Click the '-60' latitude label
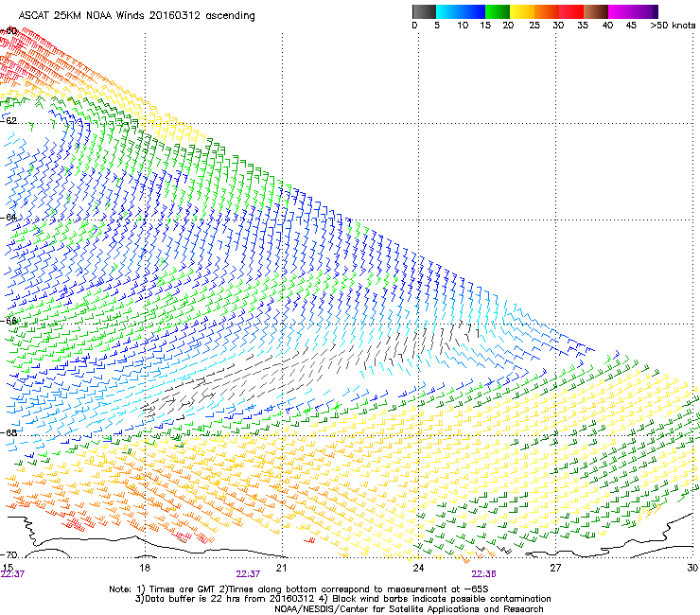 (9, 31)
